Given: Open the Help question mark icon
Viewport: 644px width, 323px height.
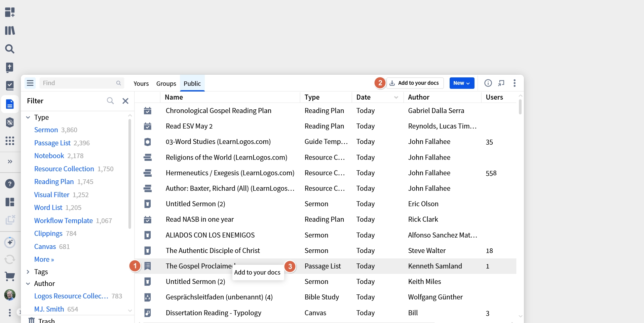Looking at the screenshot, I should pyautogui.click(x=10, y=184).
